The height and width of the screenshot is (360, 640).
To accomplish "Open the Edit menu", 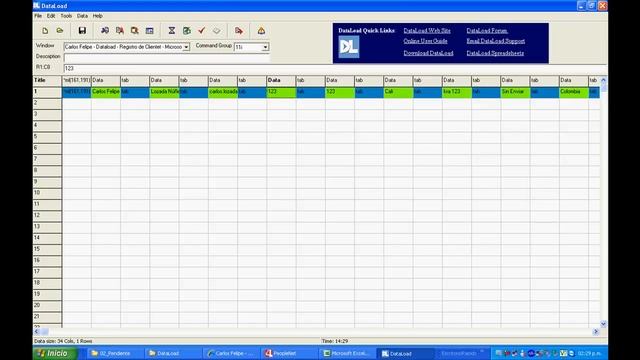I will [51, 16].
